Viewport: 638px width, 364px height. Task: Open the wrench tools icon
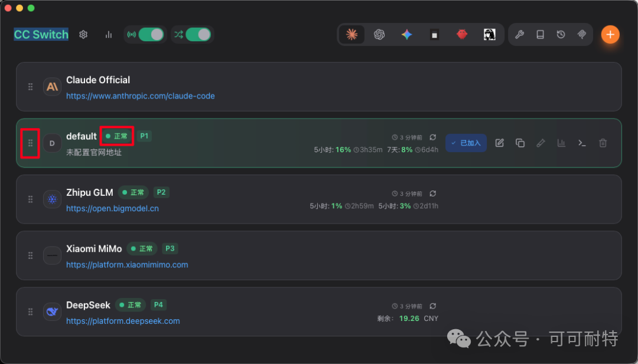519,35
